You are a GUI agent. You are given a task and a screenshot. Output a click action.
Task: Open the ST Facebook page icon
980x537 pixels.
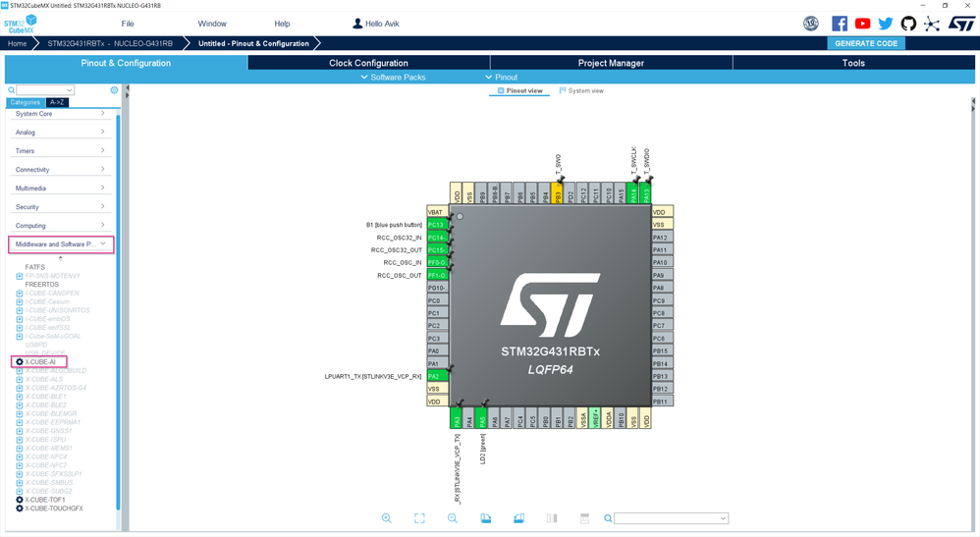pyautogui.click(x=840, y=24)
